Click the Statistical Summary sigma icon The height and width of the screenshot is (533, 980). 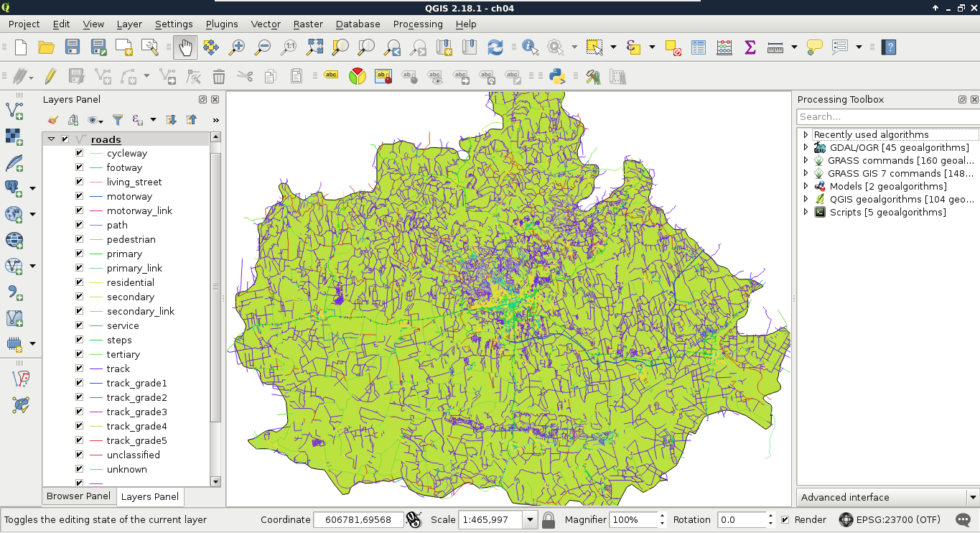pyautogui.click(x=750, y=47)
